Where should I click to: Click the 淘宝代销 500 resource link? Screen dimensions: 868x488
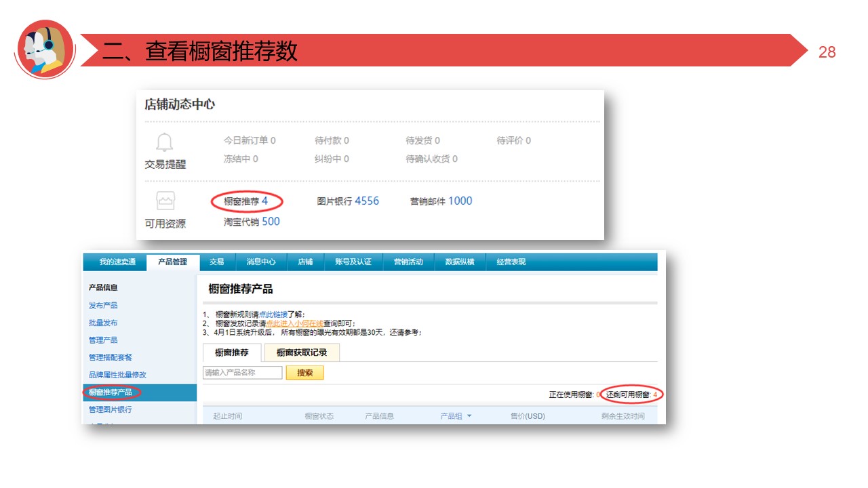(252, 222)
